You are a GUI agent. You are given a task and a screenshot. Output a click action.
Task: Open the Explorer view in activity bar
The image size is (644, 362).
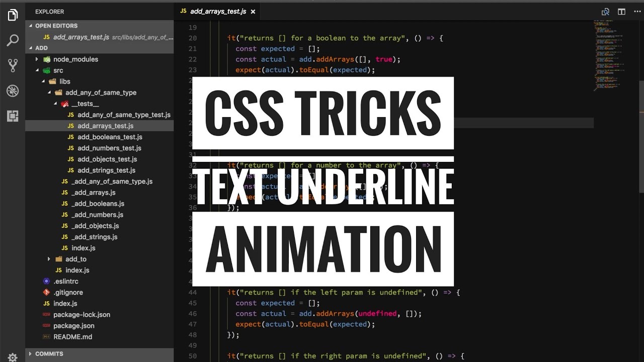click(13, 15)
